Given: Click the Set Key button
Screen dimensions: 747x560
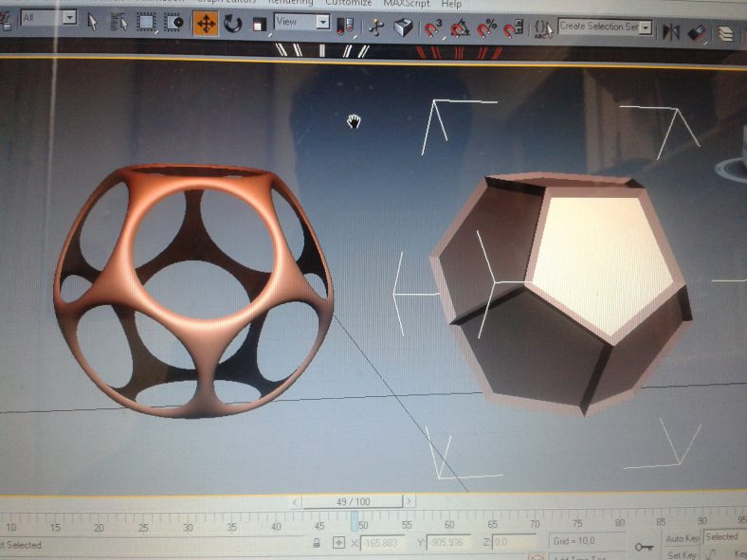Looking at the screenshot, I should pos(682,554).
